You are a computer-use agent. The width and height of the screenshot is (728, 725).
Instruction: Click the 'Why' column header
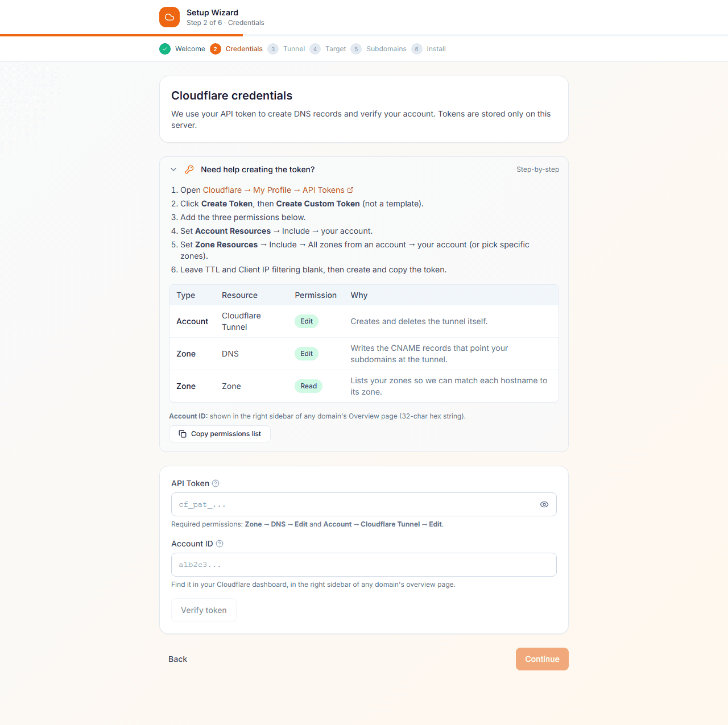(x=359, y=295)
